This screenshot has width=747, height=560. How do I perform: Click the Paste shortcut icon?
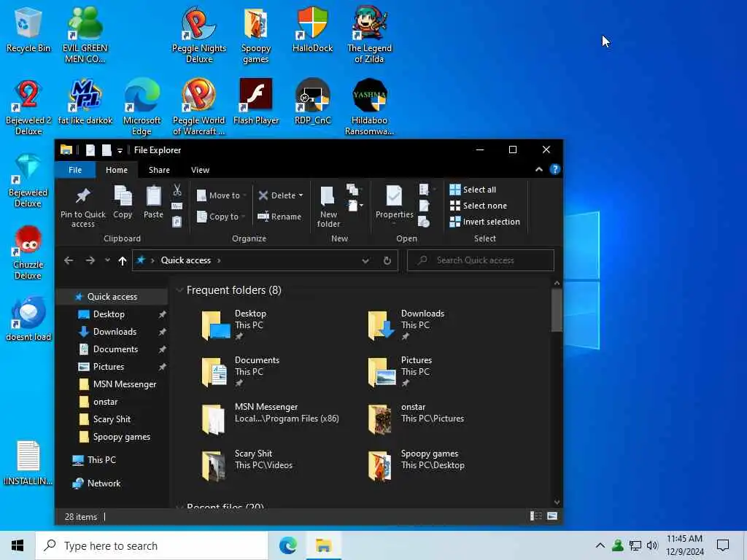tap(177, 222)
